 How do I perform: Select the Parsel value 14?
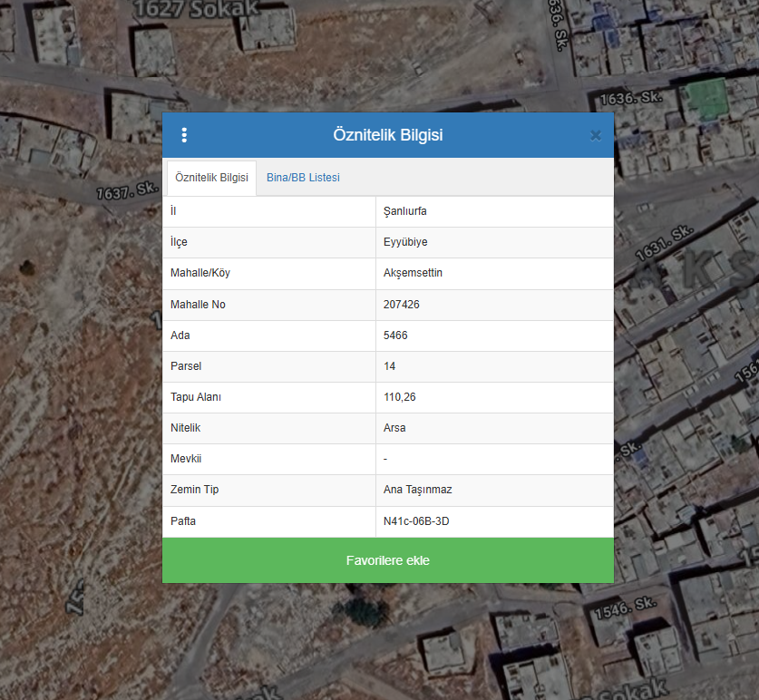(x=390, y=366)
